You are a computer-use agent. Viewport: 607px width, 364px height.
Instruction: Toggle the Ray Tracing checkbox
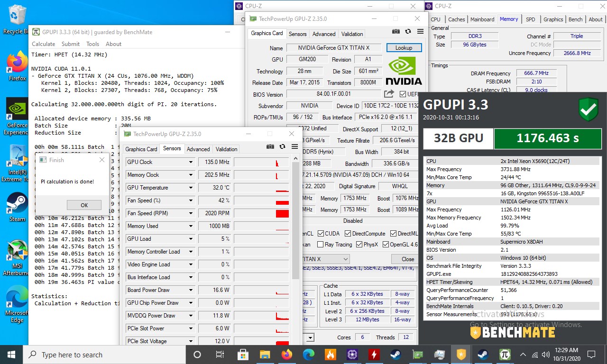tap(321, 245)
